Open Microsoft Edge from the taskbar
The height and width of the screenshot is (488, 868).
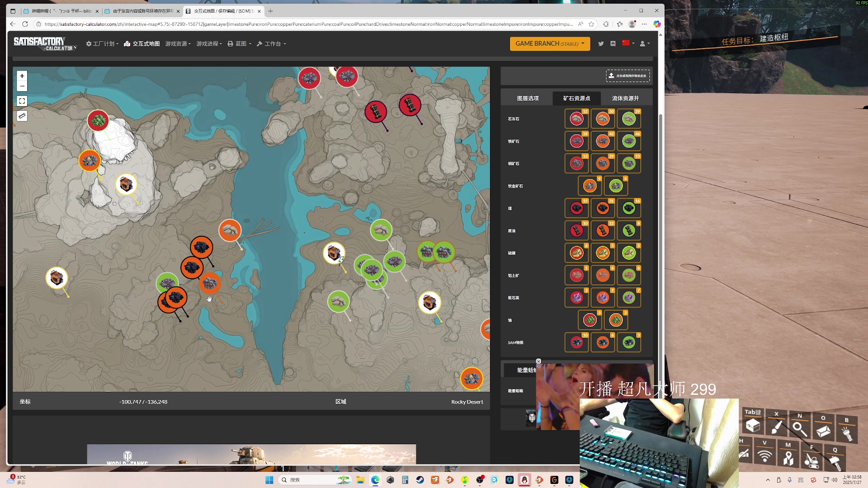(375, 480)
